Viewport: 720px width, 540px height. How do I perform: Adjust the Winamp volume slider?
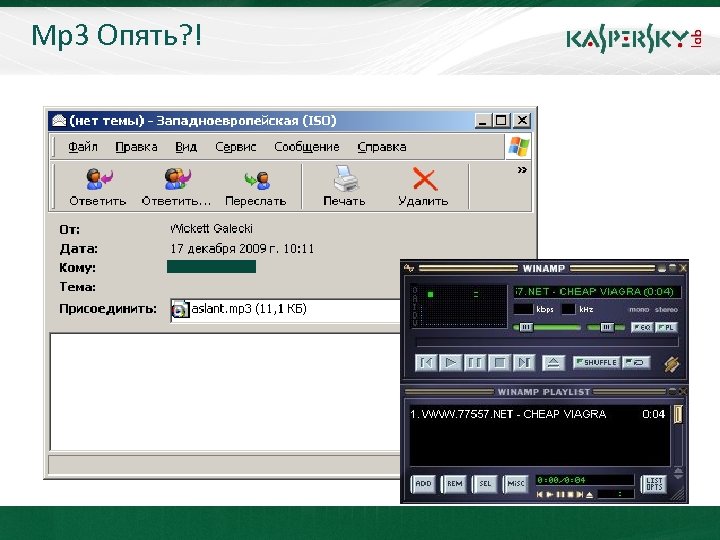coord(547,327)
